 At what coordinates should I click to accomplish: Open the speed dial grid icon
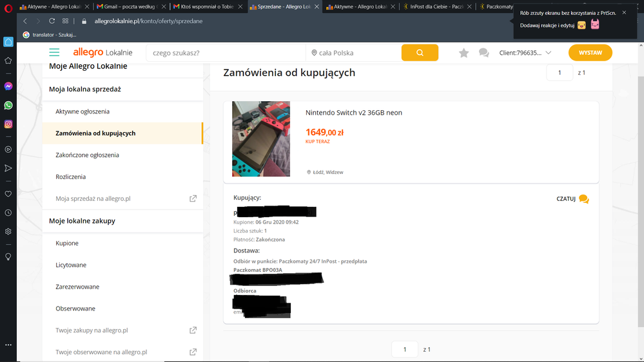click(65, 21)
